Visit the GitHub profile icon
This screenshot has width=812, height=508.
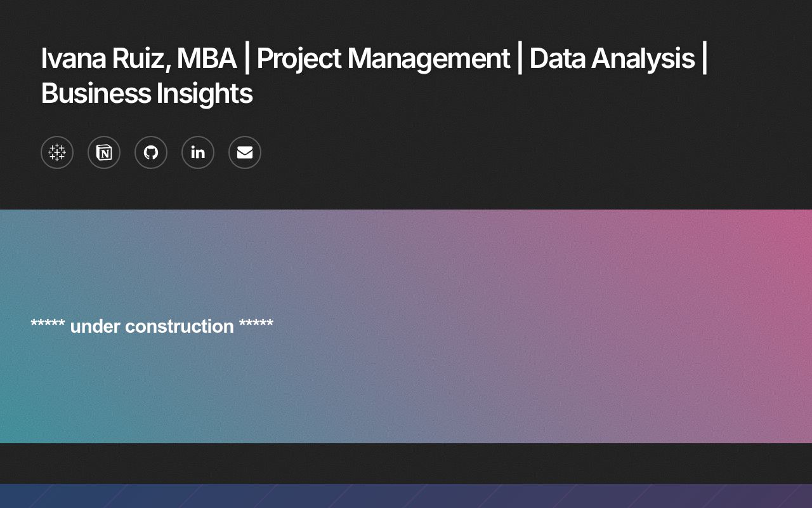click(151, 152)
